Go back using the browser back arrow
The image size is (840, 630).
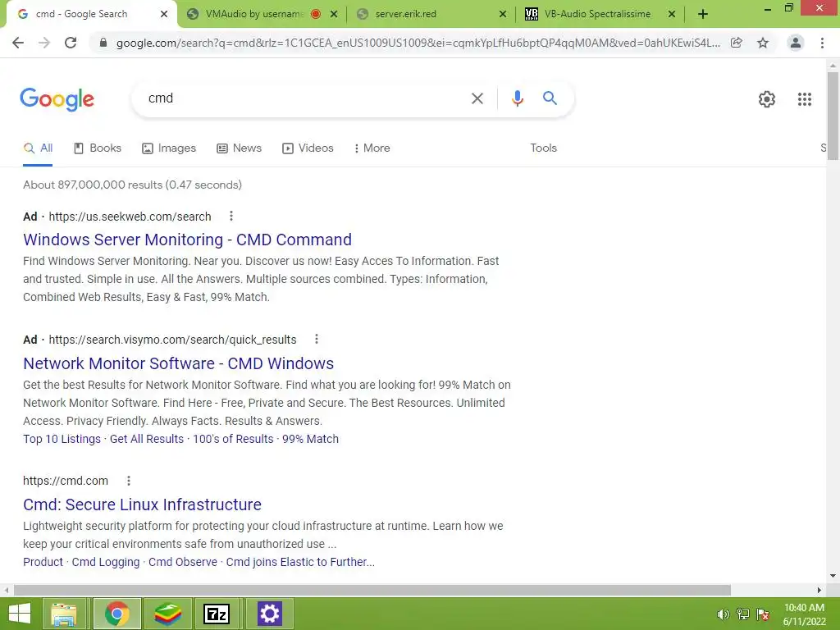pyautogui.click(x=18, y=43)
